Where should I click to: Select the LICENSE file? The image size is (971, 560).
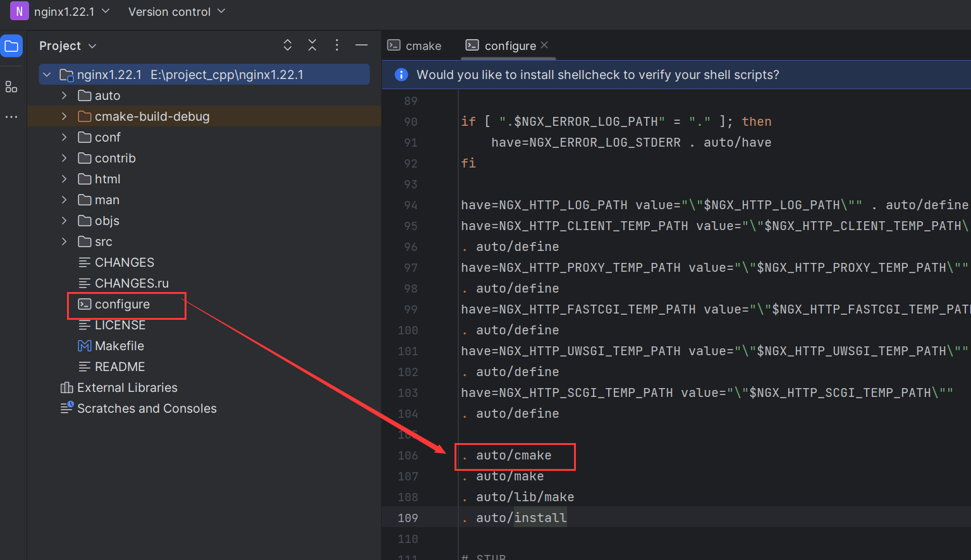120,325
